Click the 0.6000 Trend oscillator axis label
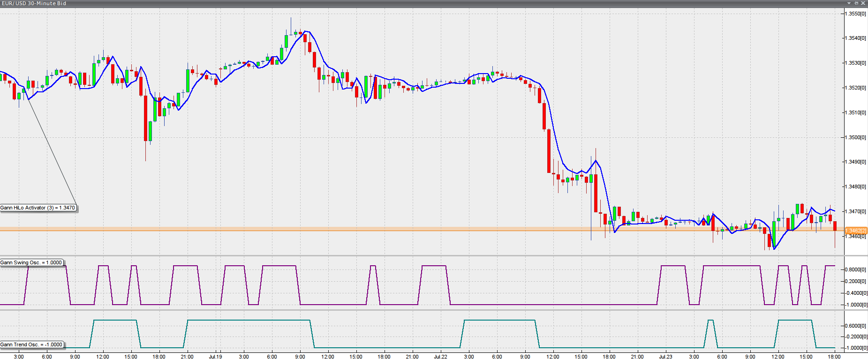 855,326
